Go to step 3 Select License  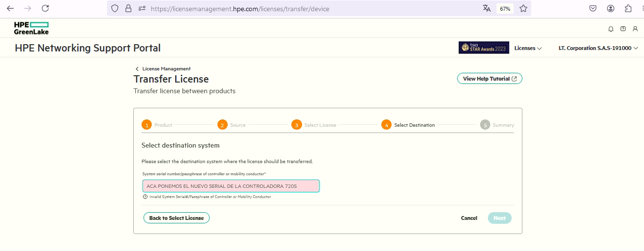point(296,125)
